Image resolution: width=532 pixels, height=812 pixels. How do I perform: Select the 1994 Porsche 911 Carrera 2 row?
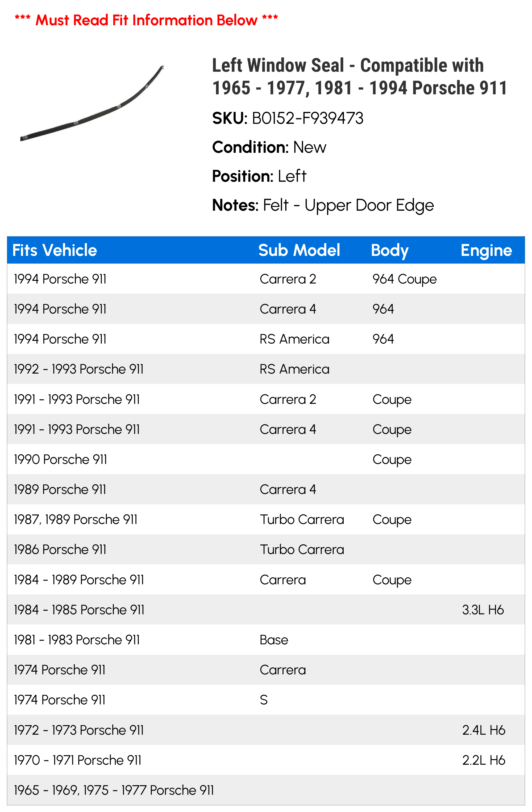266,279
